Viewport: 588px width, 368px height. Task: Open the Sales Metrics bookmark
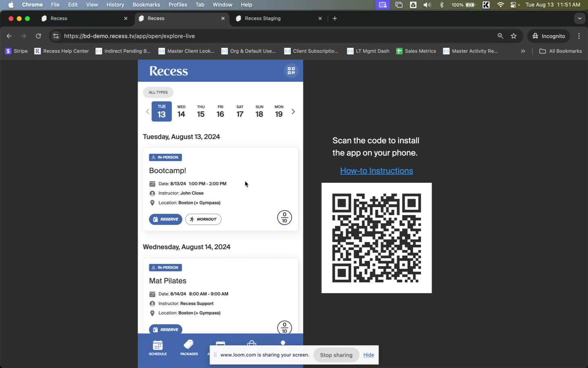point(416,51)
